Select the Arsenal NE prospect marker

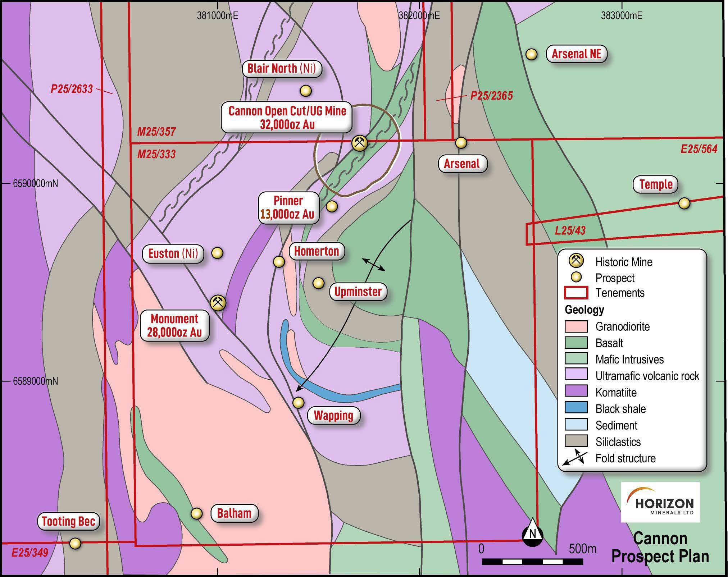pyautogui.click(x=531, y=54)
